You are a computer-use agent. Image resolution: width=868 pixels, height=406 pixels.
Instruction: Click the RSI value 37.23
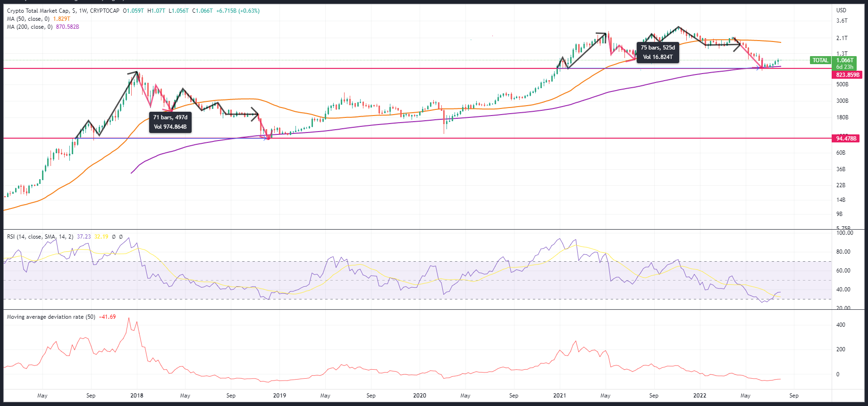84,237
